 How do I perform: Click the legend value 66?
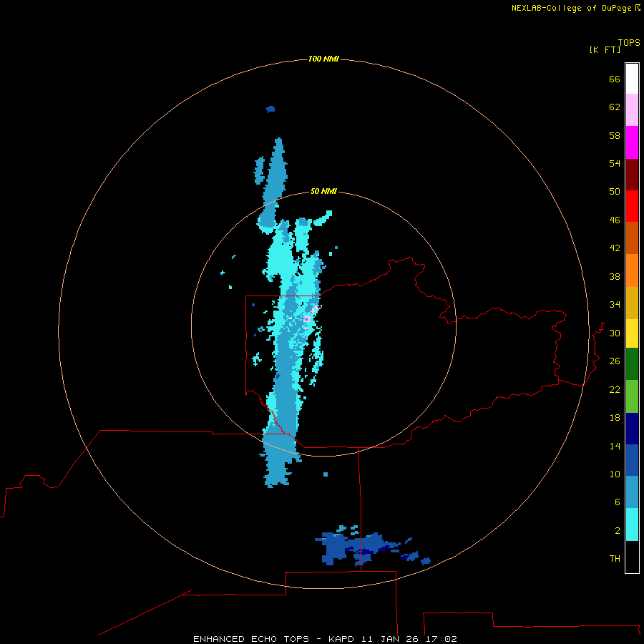point(615,79)
